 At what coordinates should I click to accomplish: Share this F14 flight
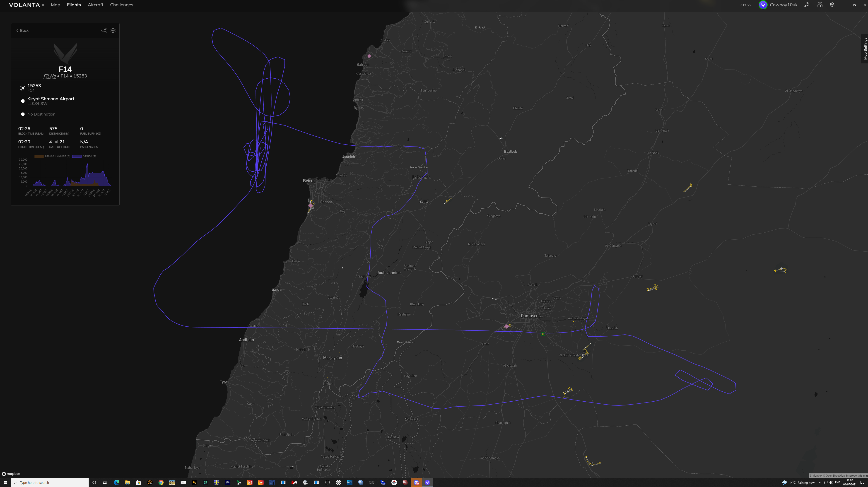(104, 30)
